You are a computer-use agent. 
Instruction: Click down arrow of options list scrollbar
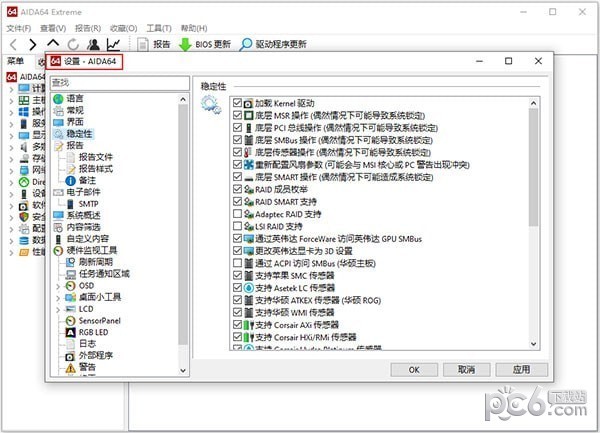pyautogui.click(x=533, y=344)
